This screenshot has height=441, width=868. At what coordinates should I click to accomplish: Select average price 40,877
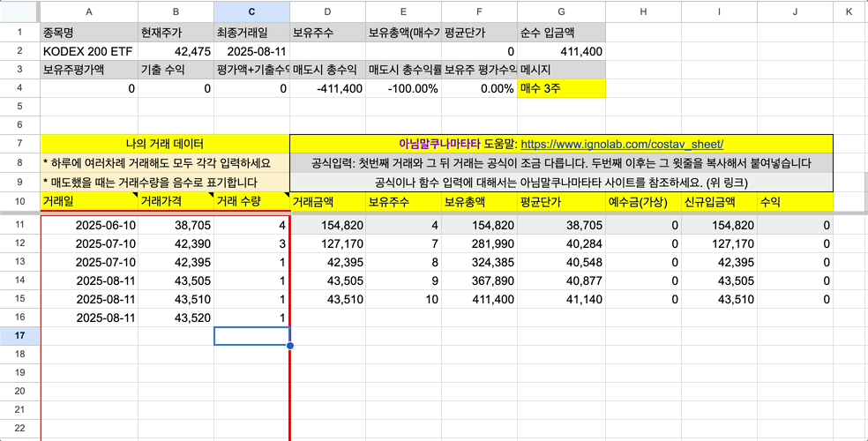pyautogui.click(x=561, y=280)
